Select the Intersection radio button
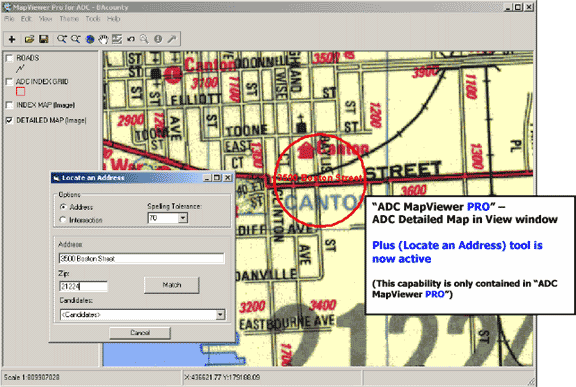The image size is (576, 387). click(x=63, y=220)
